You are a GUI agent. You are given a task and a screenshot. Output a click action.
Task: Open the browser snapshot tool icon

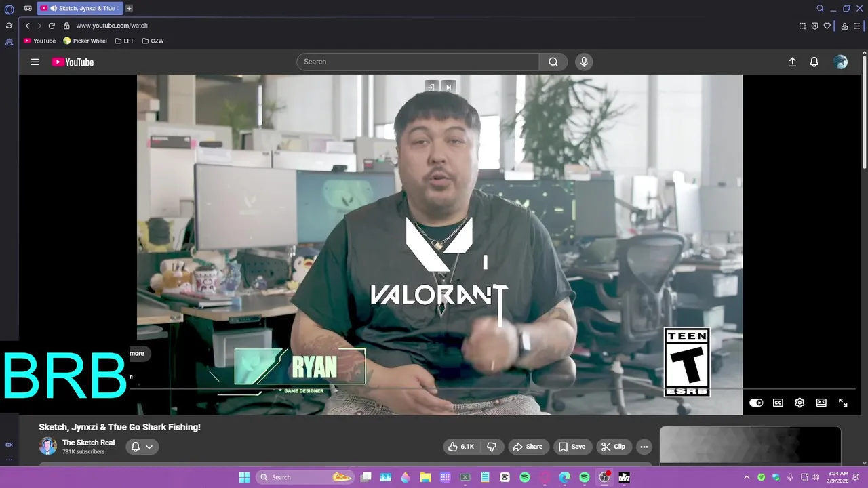tap(802, 26)
